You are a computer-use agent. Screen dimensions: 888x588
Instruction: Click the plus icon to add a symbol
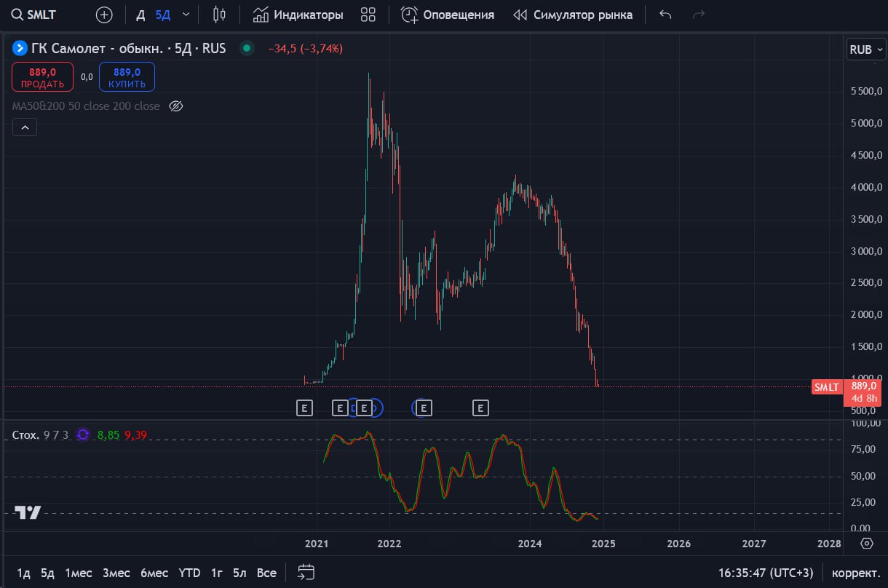coord(104,15)
